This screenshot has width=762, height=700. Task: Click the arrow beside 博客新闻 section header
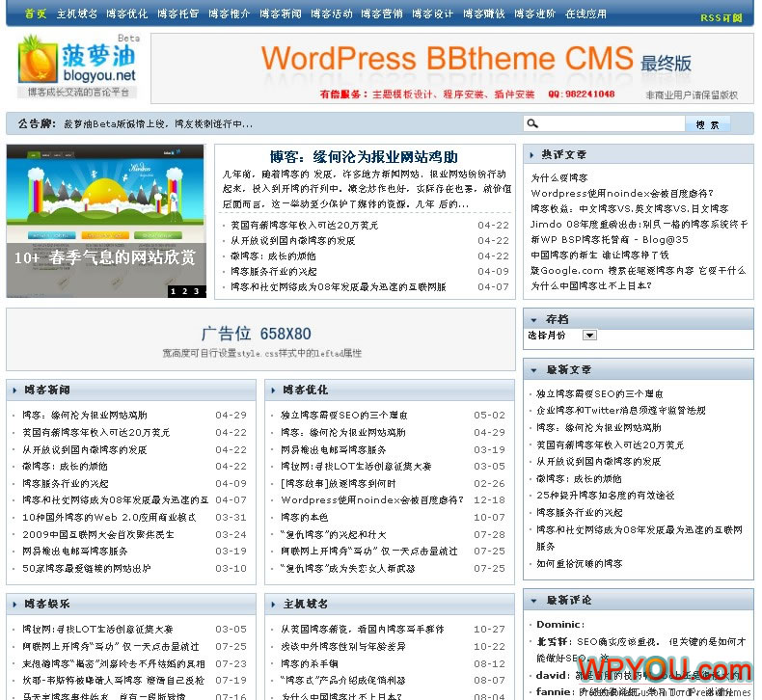[14, 390]
